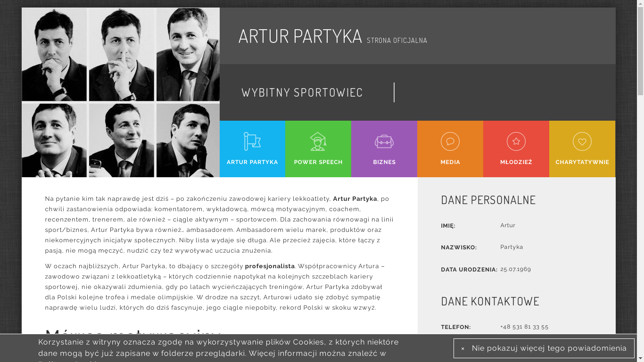Click the ARTUR PARTYKA site title
The image size is (644, 362).
point(300,36)
